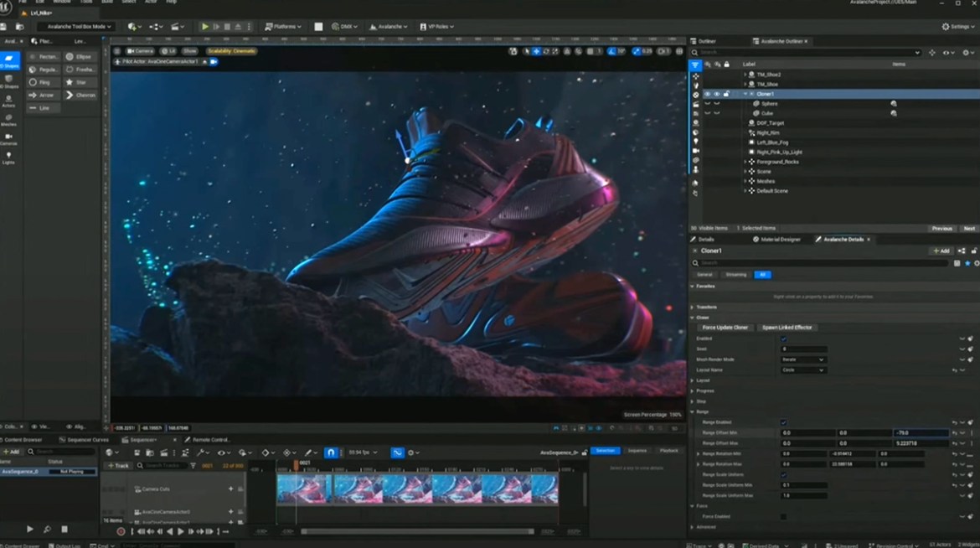Open the Avalanche Tool Box Mode dropdown
980x548 pixels.
[x=77, y=27]
